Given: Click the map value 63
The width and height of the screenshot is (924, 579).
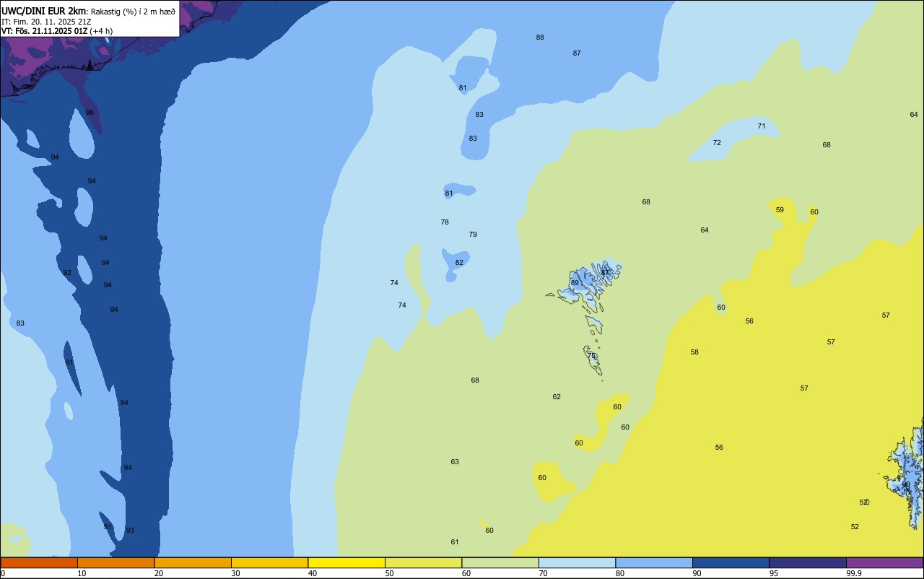Looking at the screenshot, I should pyautogui.click(x=455, y=462).
